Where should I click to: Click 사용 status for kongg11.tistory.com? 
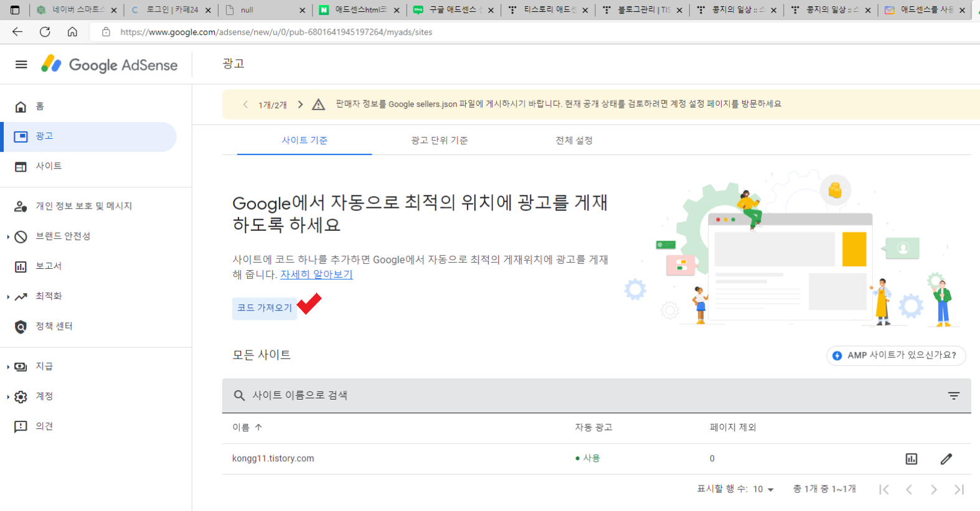click(x=588, y=459)
